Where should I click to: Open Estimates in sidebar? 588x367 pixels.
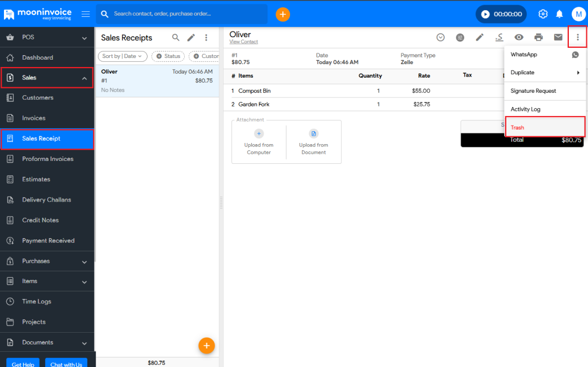47,179
